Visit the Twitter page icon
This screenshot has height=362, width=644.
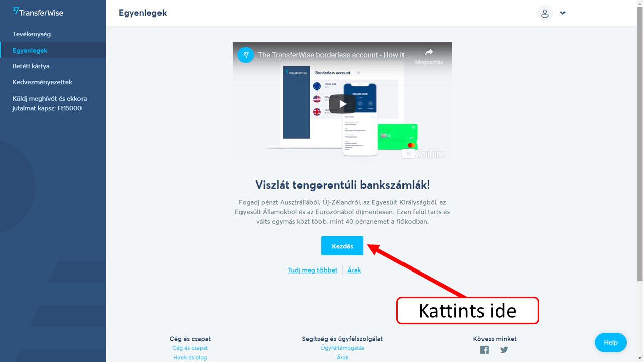pyautogui.click(x=504, y=350)
